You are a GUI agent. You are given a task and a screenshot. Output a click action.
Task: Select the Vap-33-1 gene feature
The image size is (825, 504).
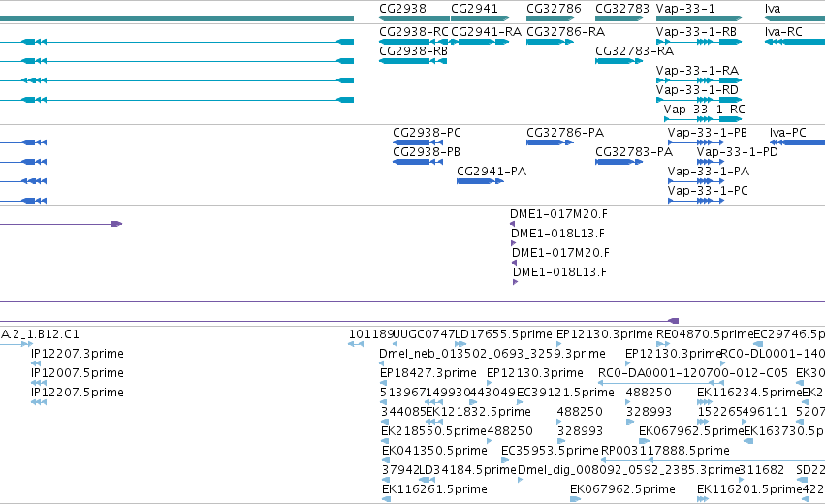[699, 18]
